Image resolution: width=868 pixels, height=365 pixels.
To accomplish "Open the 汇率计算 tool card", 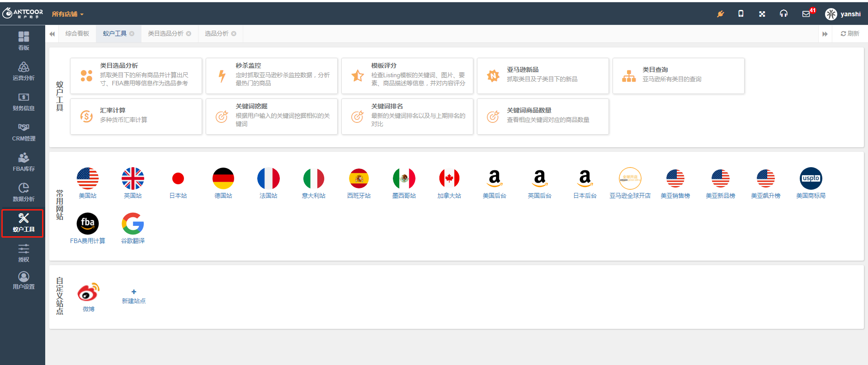I will coord(136,117).
